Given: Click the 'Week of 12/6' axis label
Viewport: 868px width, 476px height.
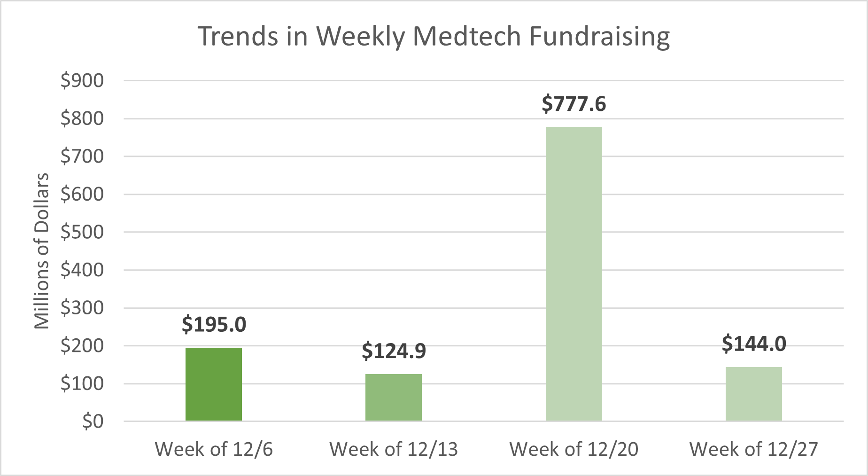Looking at the screenshot, I should 214,449.
